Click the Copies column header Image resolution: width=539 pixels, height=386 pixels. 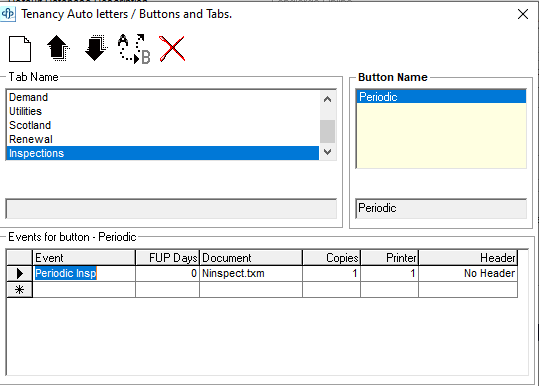(x=331, y=258)
